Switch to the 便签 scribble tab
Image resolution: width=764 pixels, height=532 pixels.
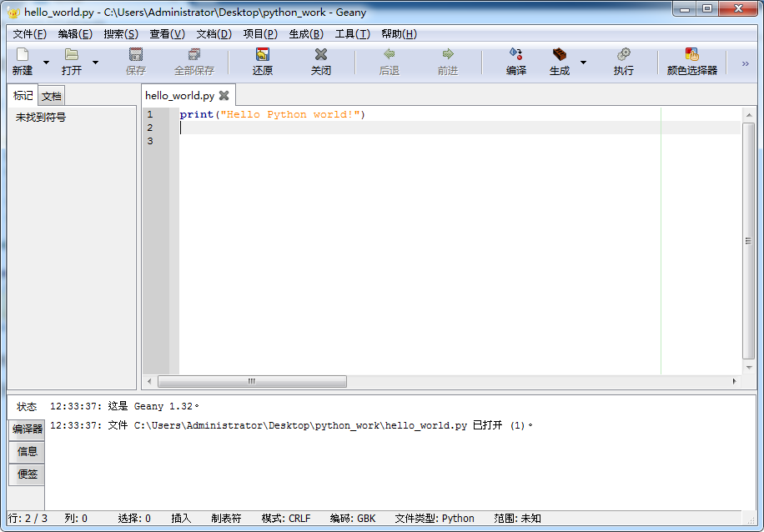tap(28, 474)
